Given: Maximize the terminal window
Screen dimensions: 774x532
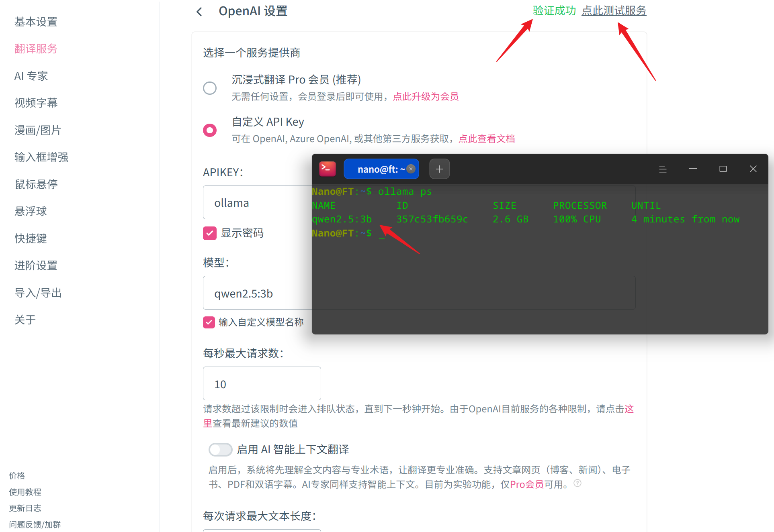Looking at the screenshot, I should point(723,169).
